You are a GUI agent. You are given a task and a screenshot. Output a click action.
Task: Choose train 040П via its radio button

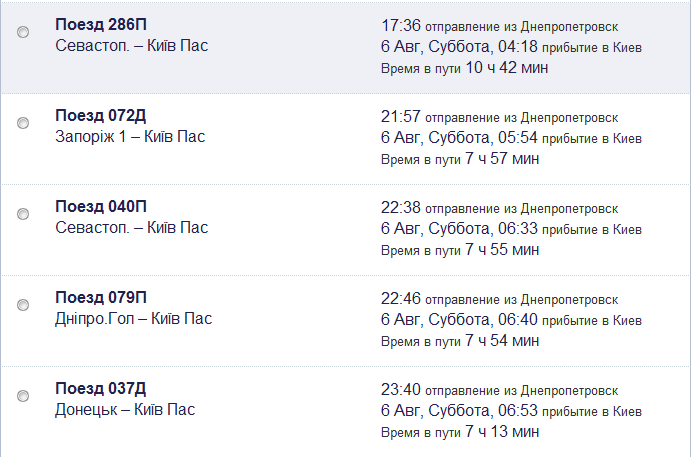coord(23,214)
